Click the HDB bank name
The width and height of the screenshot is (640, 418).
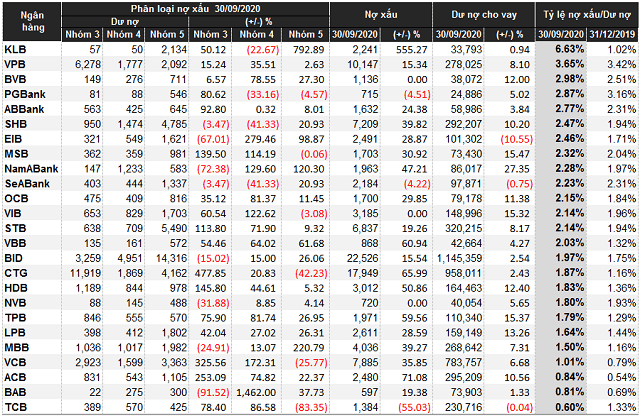[x=16, y=288]
